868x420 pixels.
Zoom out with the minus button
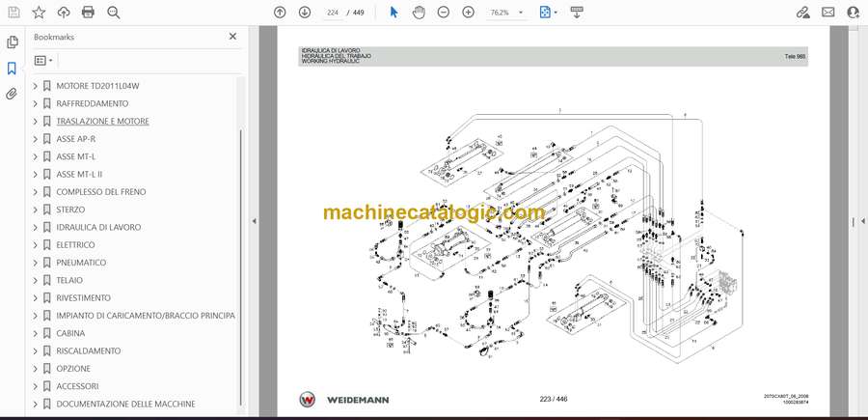[444, 13]
